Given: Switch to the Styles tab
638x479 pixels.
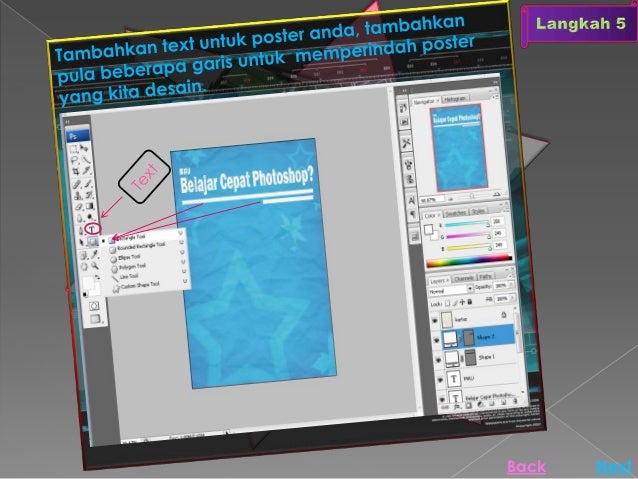Looking at the screenshot, I should click(x=478, y=212).
